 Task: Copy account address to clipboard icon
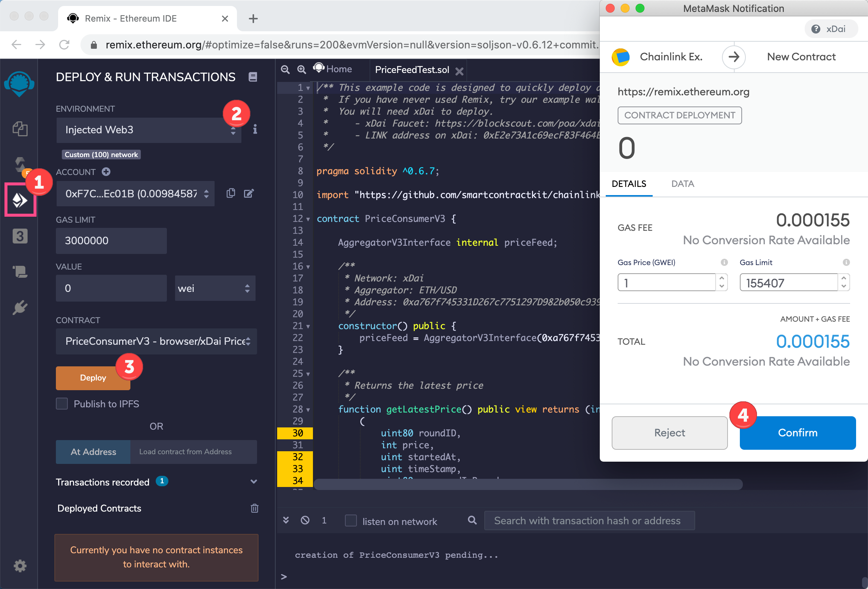tap(231, 193)
